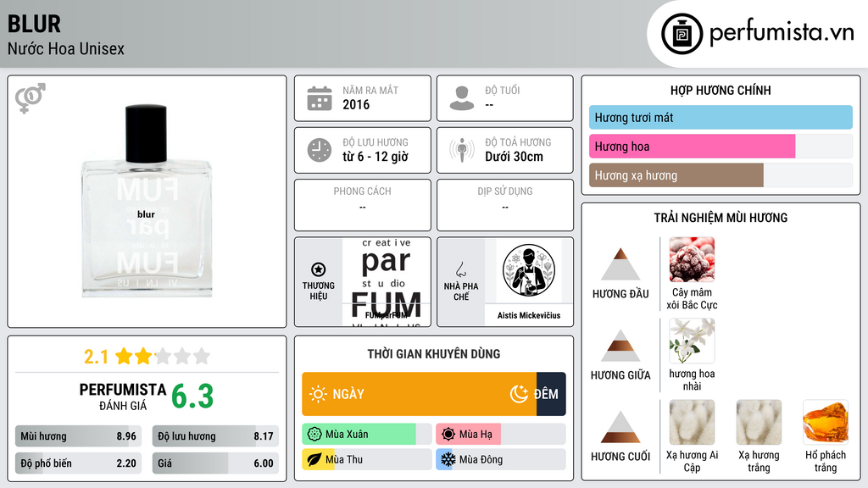Viewport: 868px width, 488px height.
Task: Click the snowflake icon for Mùa Đông
Action: click(x=448, y=460)
